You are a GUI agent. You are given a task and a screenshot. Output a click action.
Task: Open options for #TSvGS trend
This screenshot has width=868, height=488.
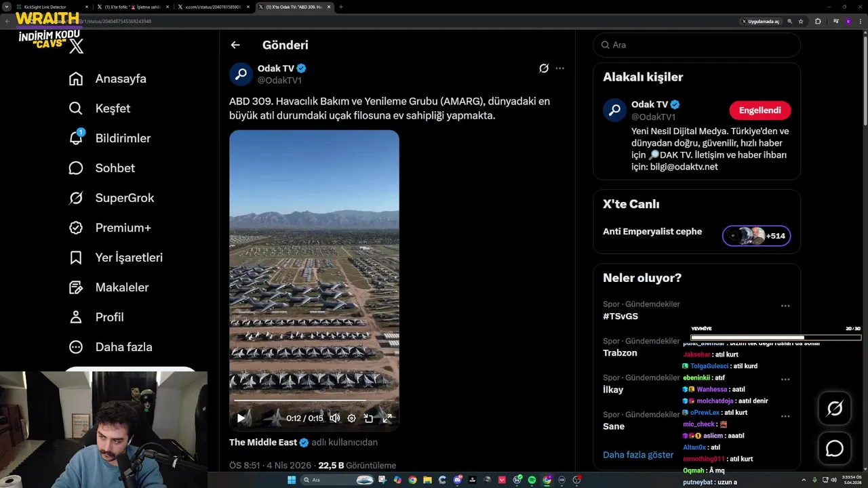pos(785,306)
